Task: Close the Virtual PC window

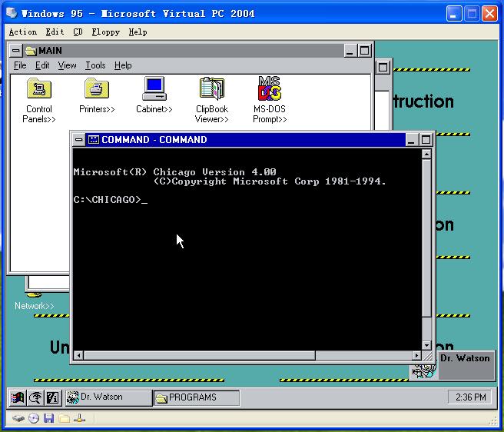Action: pyautogui.click(x=489, y=14)
